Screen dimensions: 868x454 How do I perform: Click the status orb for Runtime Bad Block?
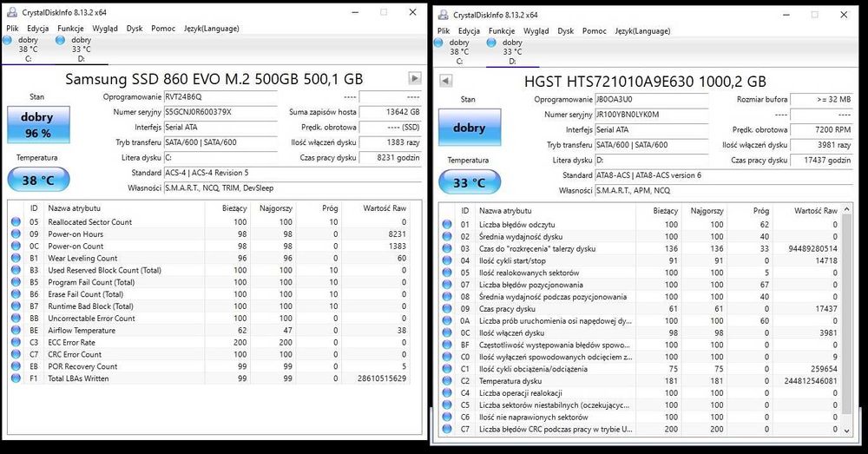[16, 306]
